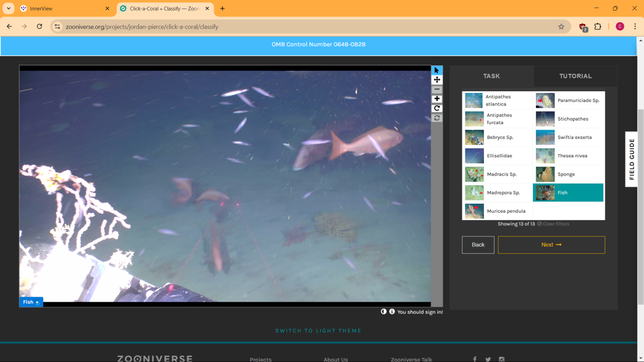Reload the browser page

pos(40,27)
